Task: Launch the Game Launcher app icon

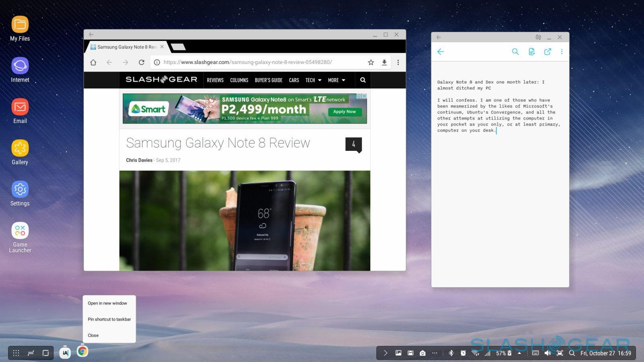Action: [20, 231]
